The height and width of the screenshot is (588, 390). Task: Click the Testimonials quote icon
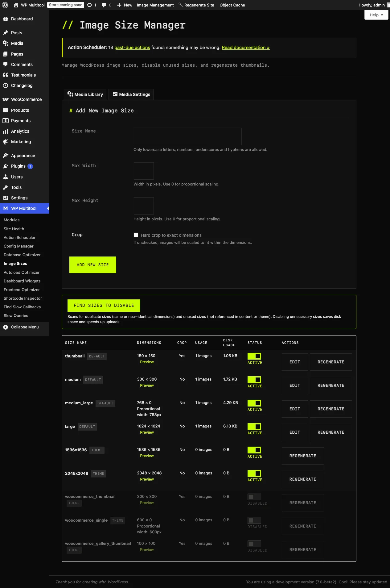coord(6,75)
